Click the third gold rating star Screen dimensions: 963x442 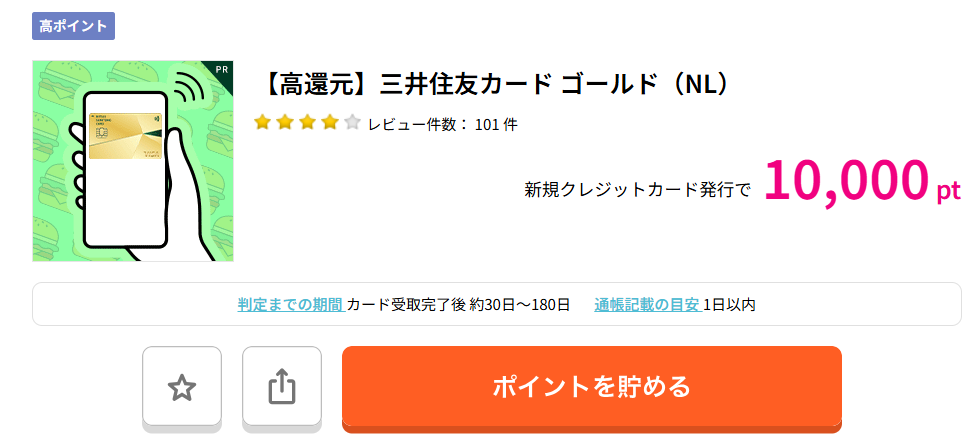coord(307,122)
